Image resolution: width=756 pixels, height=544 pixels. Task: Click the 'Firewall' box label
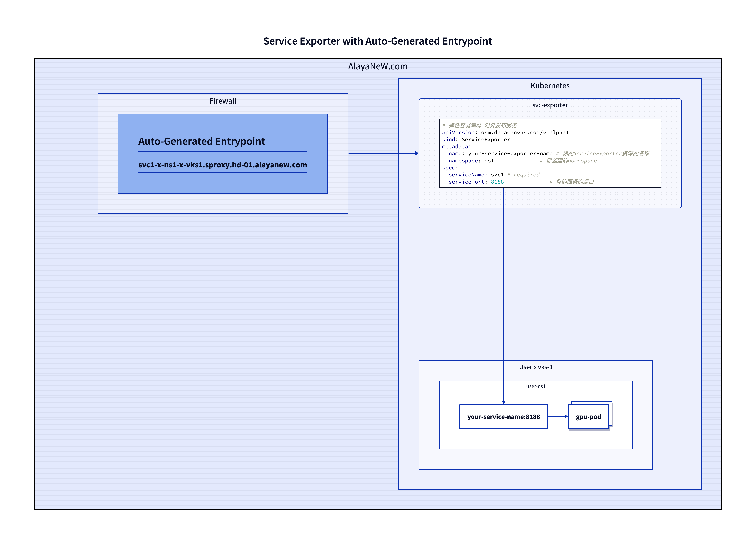click(x=223, y=101)
